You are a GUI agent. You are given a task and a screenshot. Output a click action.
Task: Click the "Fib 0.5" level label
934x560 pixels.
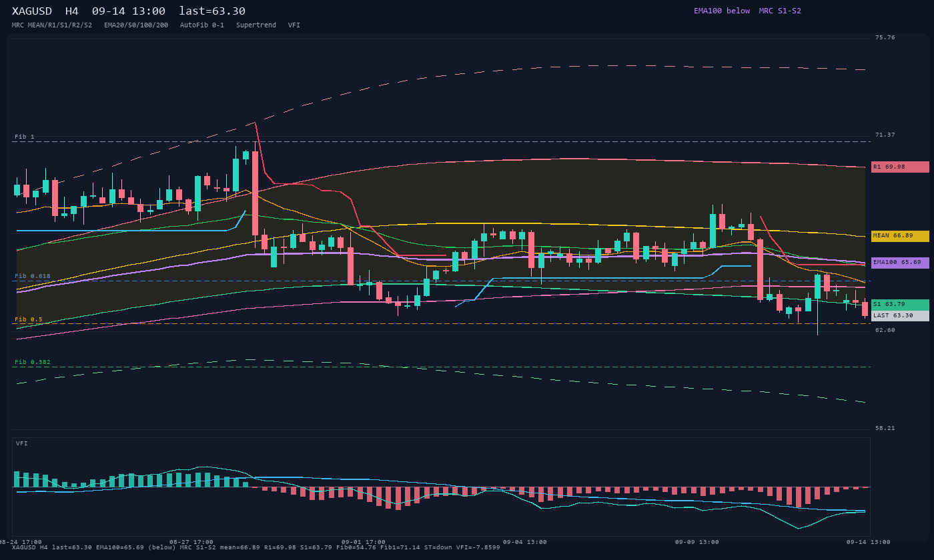click(29, 319)
